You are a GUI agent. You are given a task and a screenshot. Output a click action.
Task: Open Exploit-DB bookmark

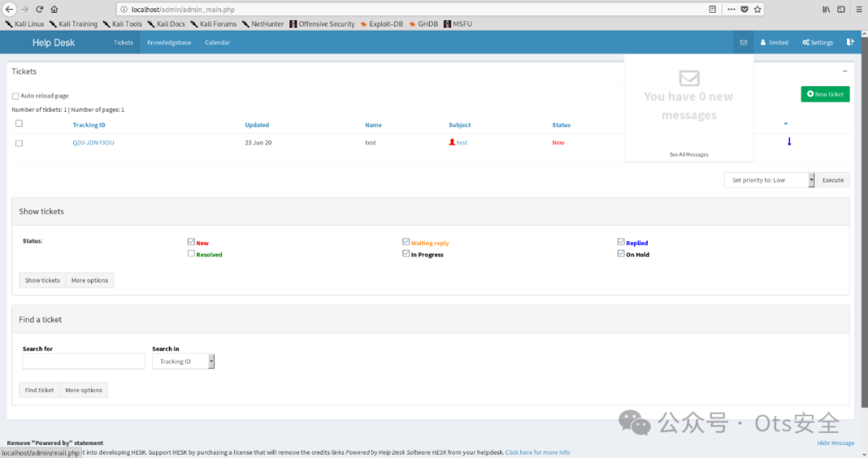(x=382, y=24)
